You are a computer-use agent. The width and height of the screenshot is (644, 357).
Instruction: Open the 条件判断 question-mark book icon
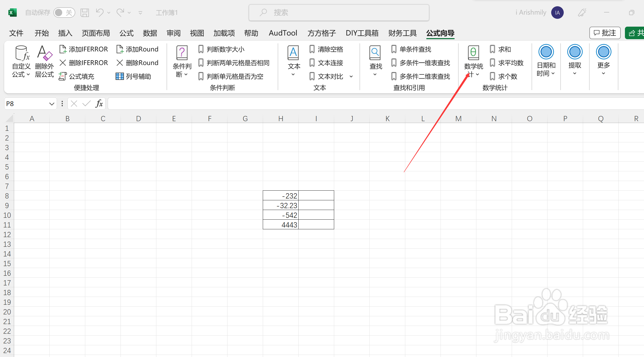pos(182,53)
